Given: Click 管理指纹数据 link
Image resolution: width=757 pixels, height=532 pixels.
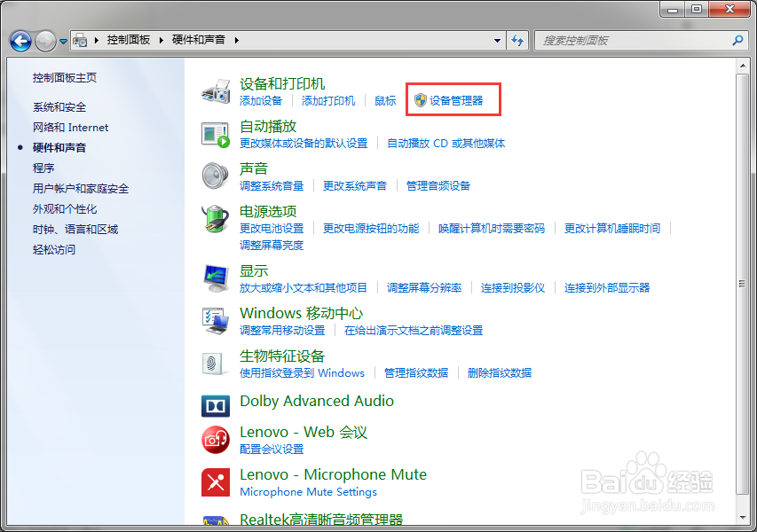Looking at the screenshot, I should coord(416,372).
